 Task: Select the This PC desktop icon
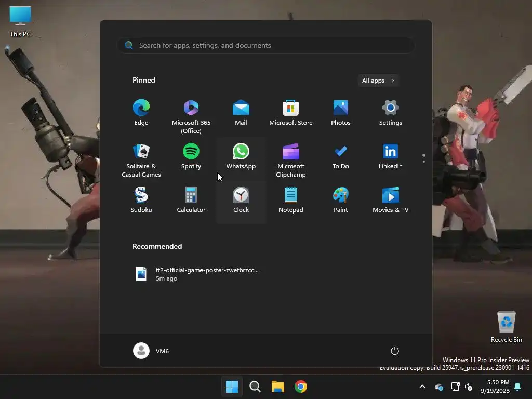[20, 21]
